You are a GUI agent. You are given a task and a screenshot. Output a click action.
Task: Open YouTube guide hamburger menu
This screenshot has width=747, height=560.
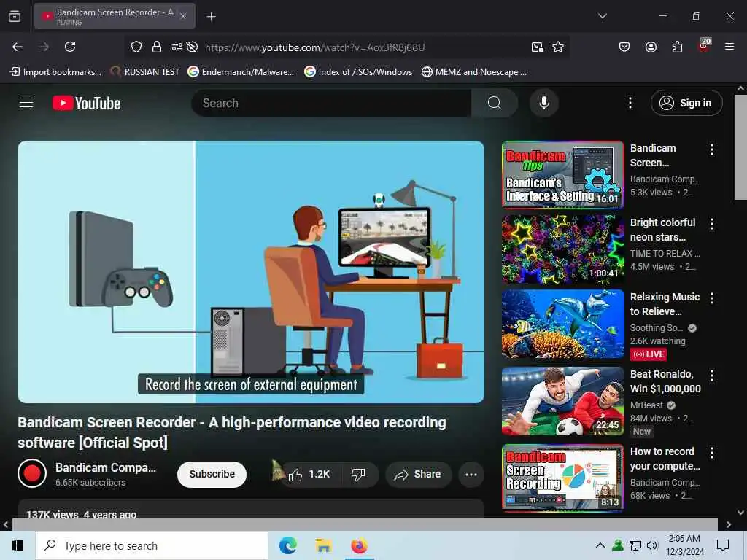pos(26,103)
